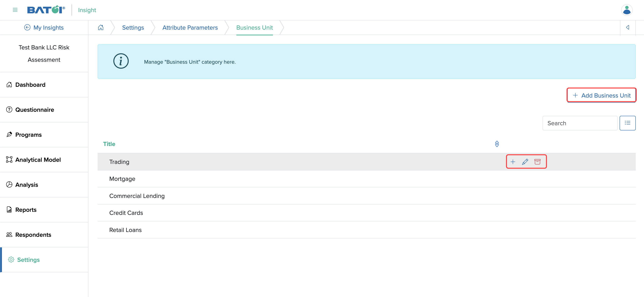Image resolution: width=644 pixels, height=297 pixels.
Task: Sort the Title column using the sort arrows
Action: [497, 144]
